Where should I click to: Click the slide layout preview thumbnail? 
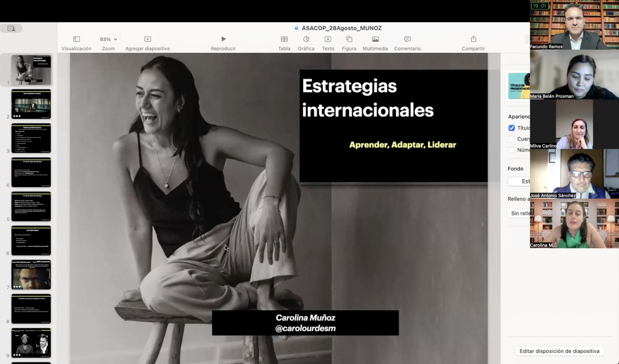(x=519, y=86)
